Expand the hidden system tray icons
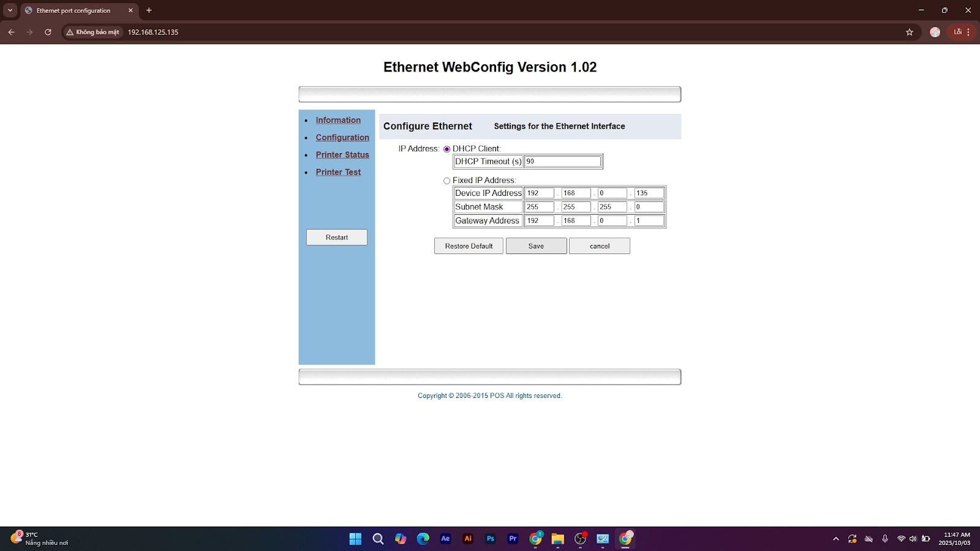 point(836,539)
